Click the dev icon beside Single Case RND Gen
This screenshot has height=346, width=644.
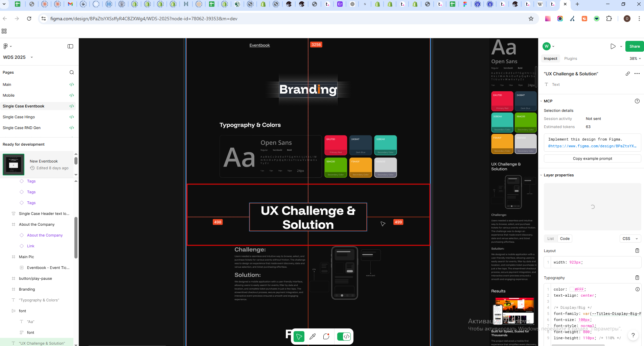[x=72, y=128]
